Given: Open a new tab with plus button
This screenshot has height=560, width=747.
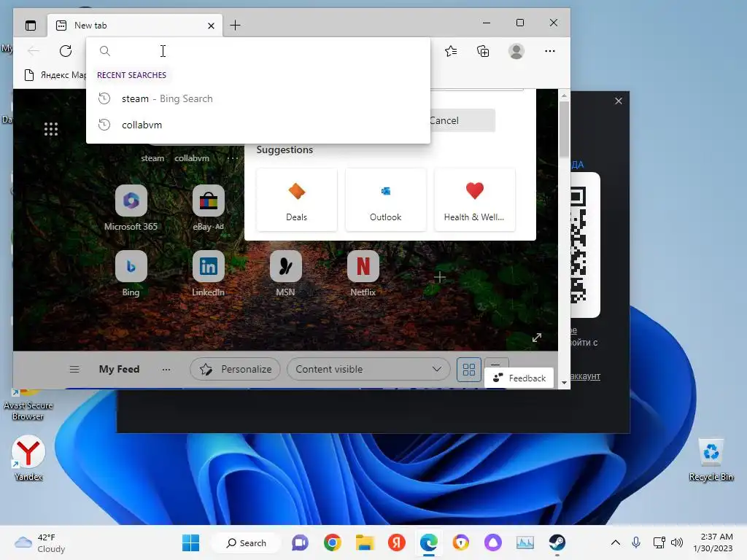Looking at the screenshot, I should tap(236, 26).
